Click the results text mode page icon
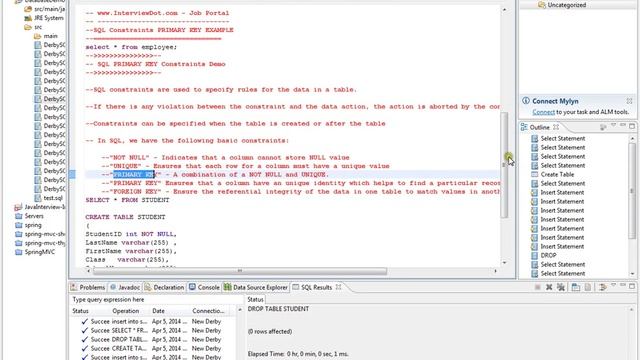640x360 pixels. pos(587,287)
